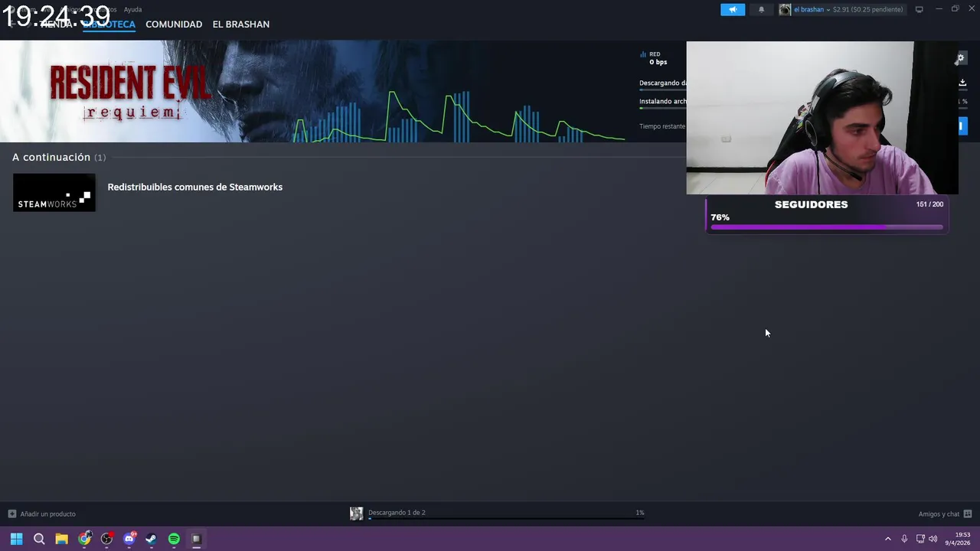Viewport: 980px width, 551px height.
Task: Click Redistribuibles comunes de Steamworks title
Action: [x=195, y=187]
